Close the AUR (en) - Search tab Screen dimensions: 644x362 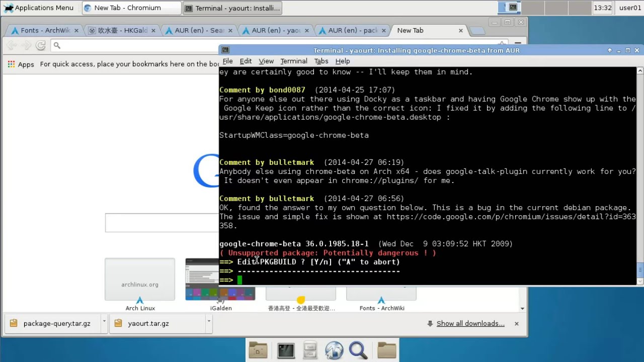230,30
